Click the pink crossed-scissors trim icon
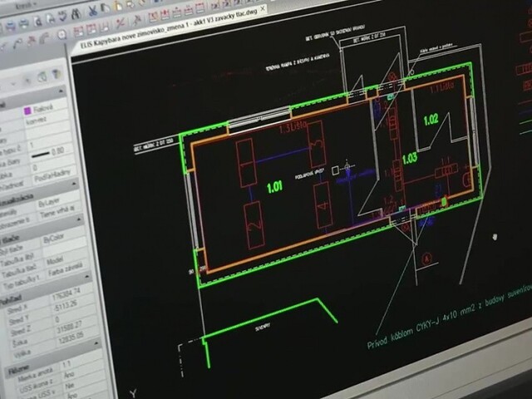Screen dimensions: 532x399 coord(120,22)
